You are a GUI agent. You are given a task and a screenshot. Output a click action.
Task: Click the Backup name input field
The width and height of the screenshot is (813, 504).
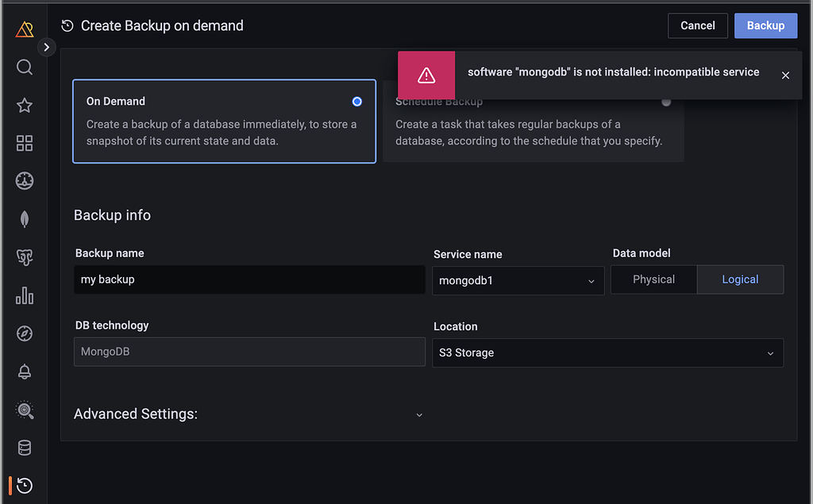[249, 279]
